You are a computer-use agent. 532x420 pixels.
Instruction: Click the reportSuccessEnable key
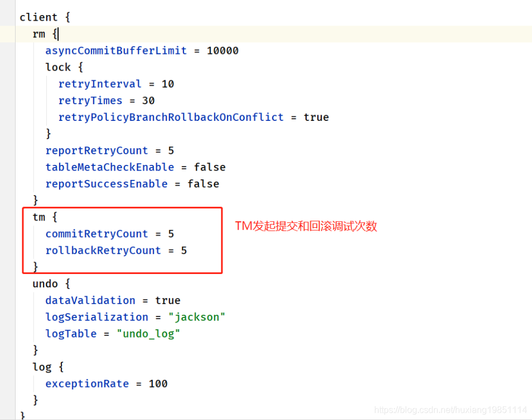pyautogui.click(x=107, y=183)
